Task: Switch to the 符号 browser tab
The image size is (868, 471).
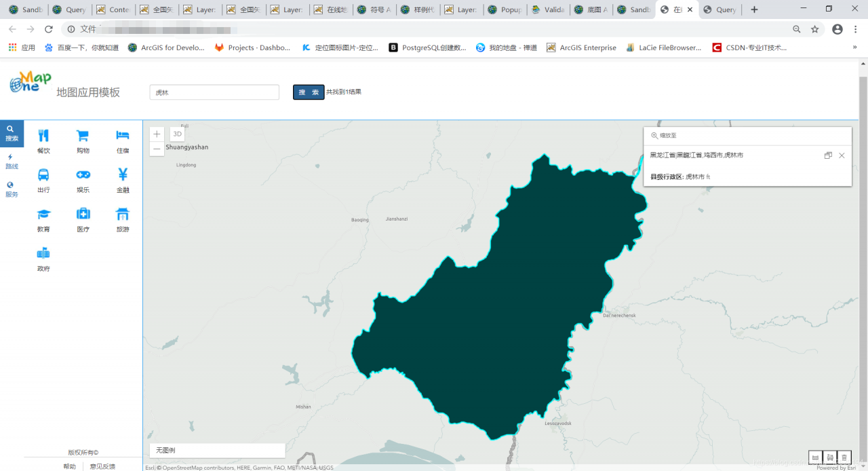Action: point(375,10)
